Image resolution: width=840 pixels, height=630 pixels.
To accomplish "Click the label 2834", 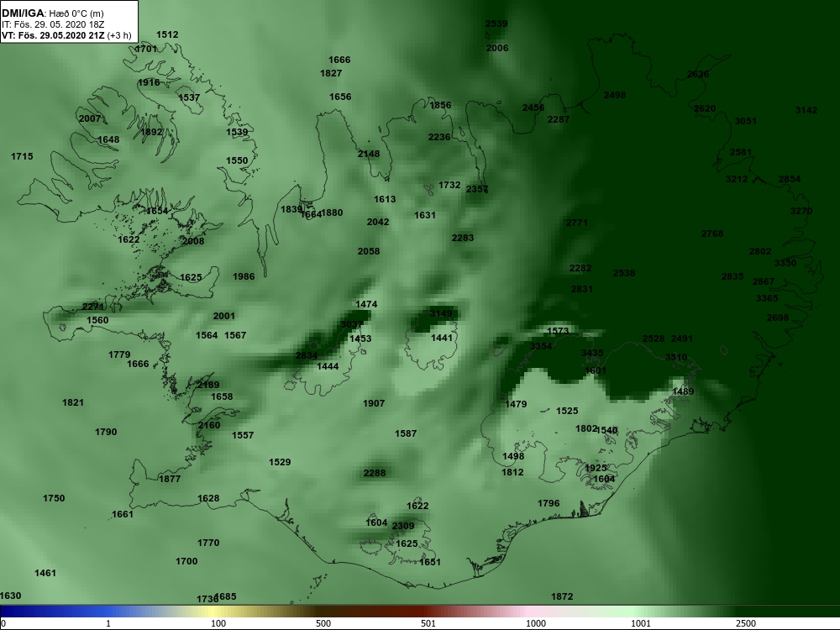I will (x=307, y=355).
